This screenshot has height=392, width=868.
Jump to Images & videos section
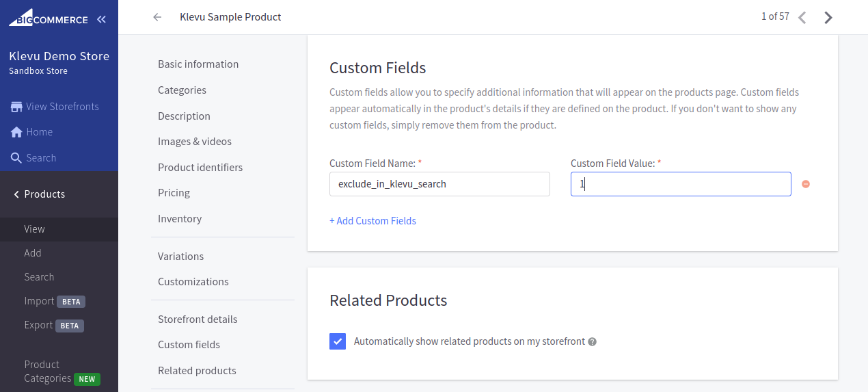[195, 142]
